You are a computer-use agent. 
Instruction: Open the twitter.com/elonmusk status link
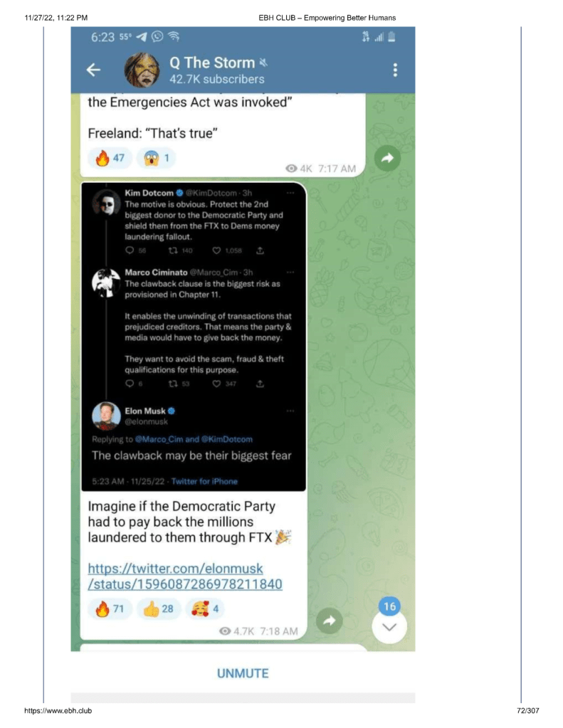click(185, 576)
